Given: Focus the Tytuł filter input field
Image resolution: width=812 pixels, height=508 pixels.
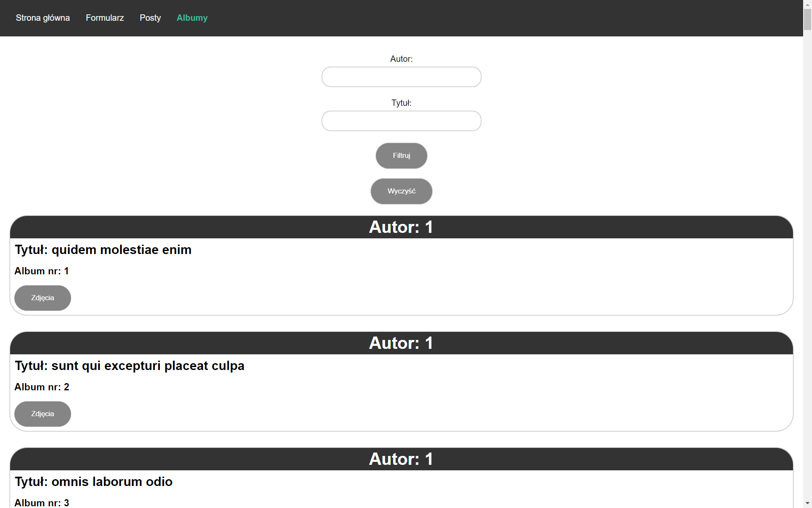Looking at the screenshot, I should pos(401,121).
